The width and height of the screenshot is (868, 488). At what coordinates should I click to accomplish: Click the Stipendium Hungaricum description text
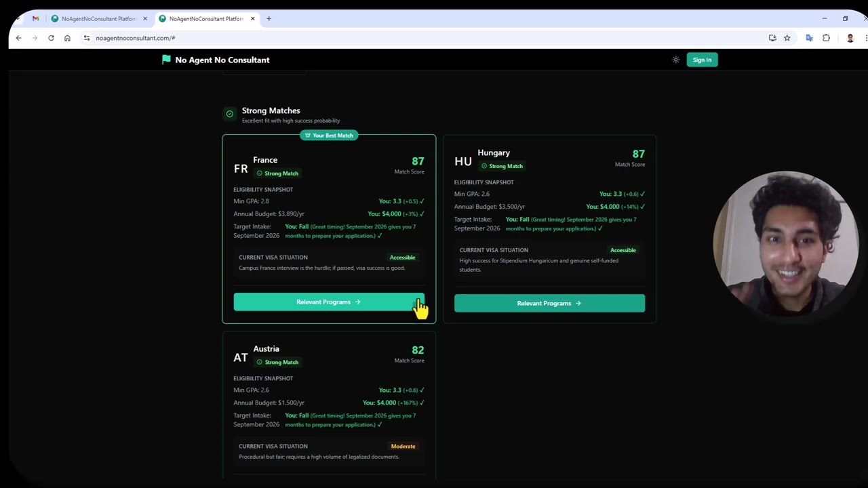click(x=538, y=265)
